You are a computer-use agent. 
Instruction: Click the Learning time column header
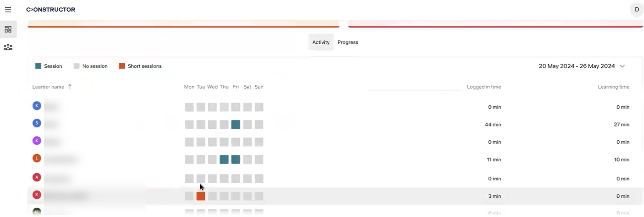(x=613, y=87)
